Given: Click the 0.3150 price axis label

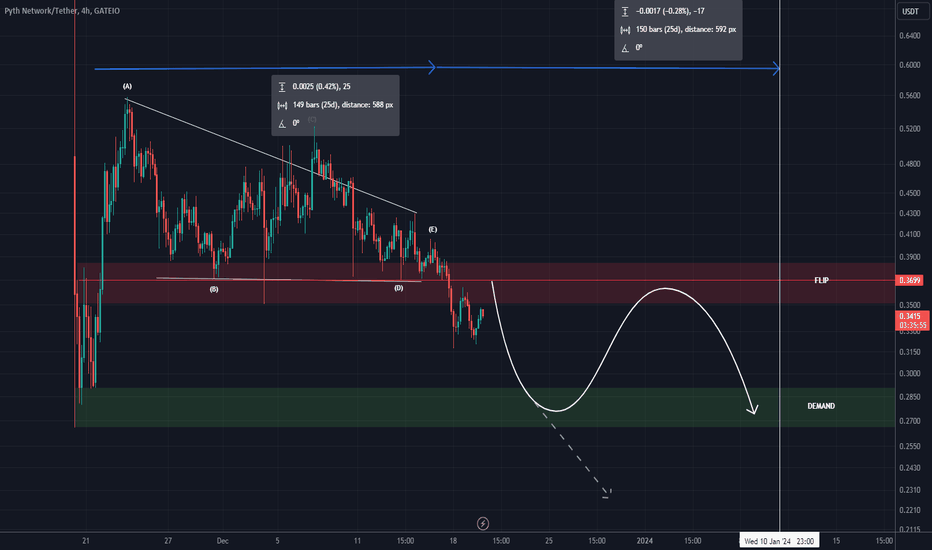Looking at the screenshot, I should tap(909, 352).
